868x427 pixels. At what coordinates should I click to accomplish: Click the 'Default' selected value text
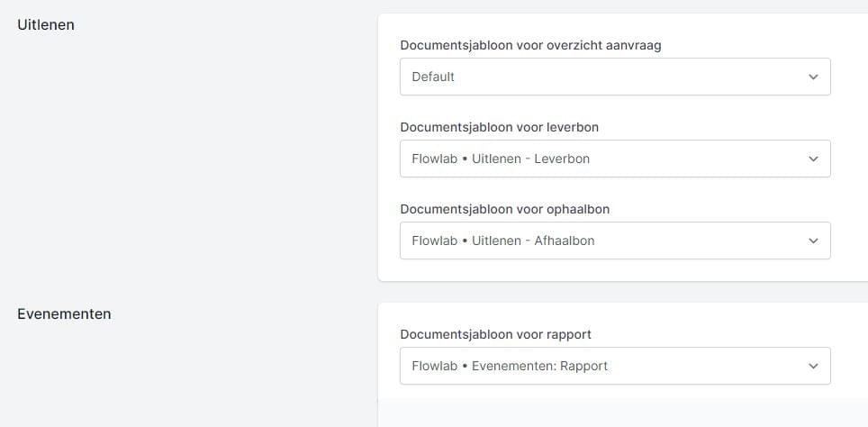[433, 77]
